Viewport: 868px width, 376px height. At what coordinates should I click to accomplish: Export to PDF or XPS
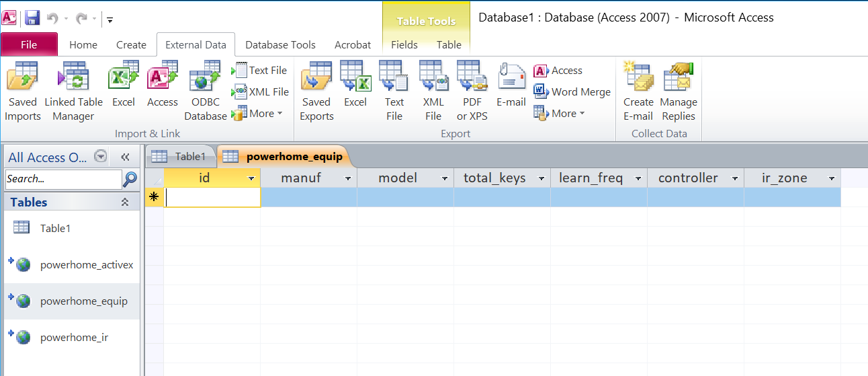(472, 91)
